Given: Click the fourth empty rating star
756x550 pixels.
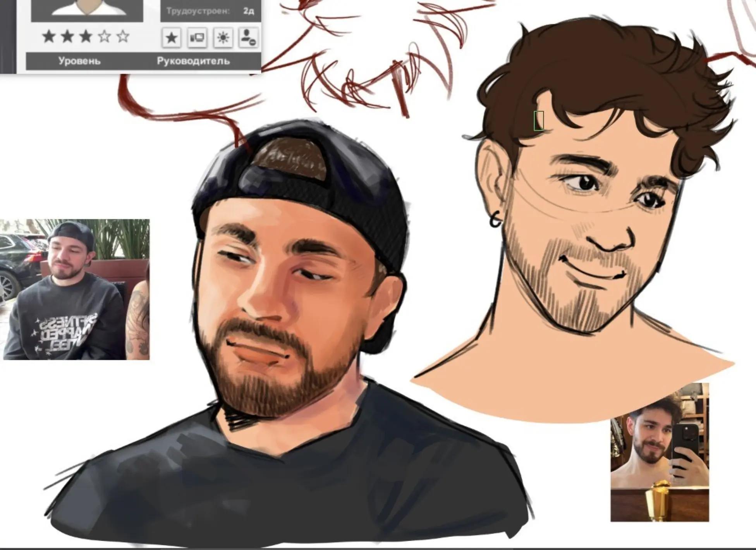Looking at the screenshot, I should (104, 36).
